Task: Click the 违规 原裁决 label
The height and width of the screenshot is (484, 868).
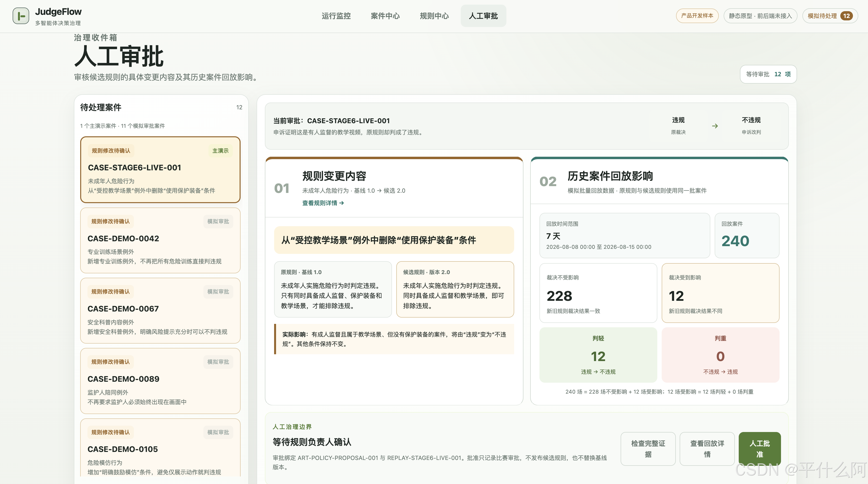Action: [678, 126]
